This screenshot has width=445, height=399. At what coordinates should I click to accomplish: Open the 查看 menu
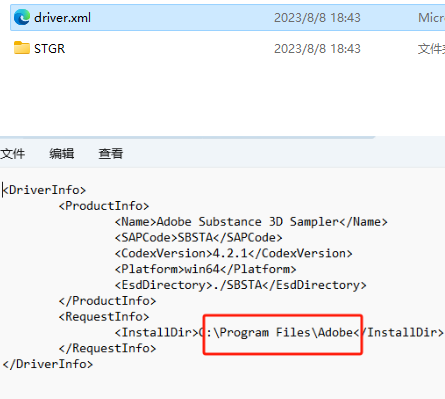pos(111,154)
